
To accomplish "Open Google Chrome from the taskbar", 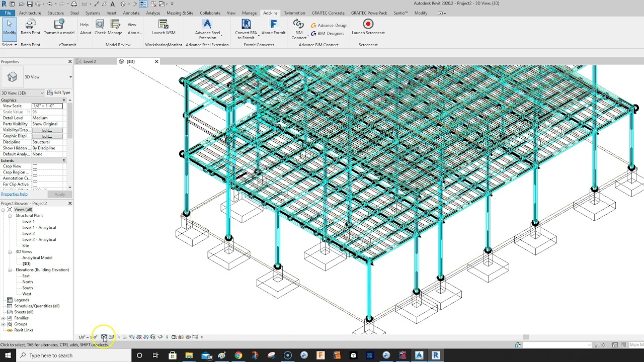I will click(x=238, y=355).
